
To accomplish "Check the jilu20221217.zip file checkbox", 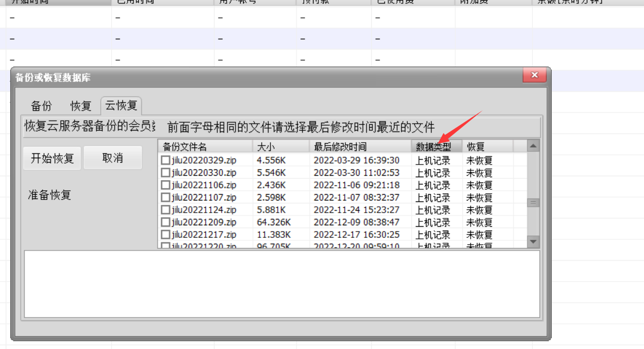I will click(x=165, y=234).
